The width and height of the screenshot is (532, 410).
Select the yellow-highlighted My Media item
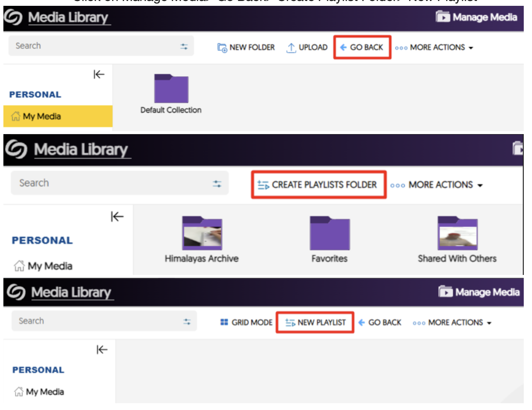click(42, 117)
